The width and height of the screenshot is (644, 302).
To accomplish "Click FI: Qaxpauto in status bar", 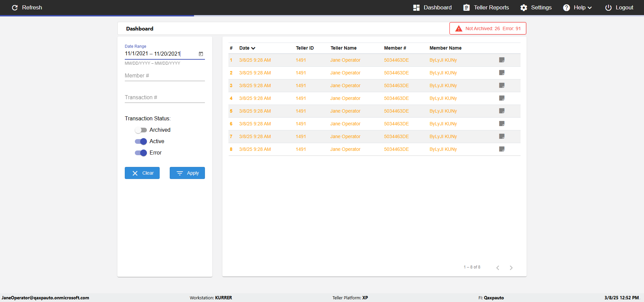I will point(491,298).
